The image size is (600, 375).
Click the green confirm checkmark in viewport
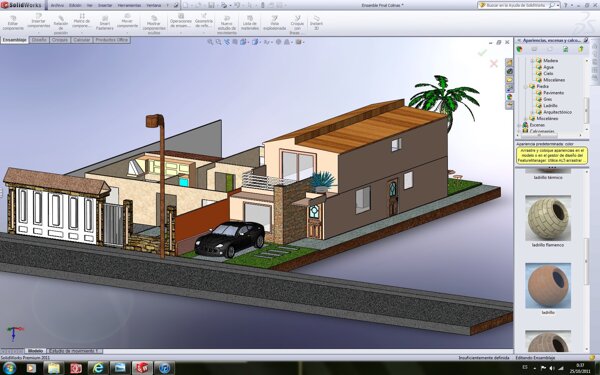[x=482, y=52]
